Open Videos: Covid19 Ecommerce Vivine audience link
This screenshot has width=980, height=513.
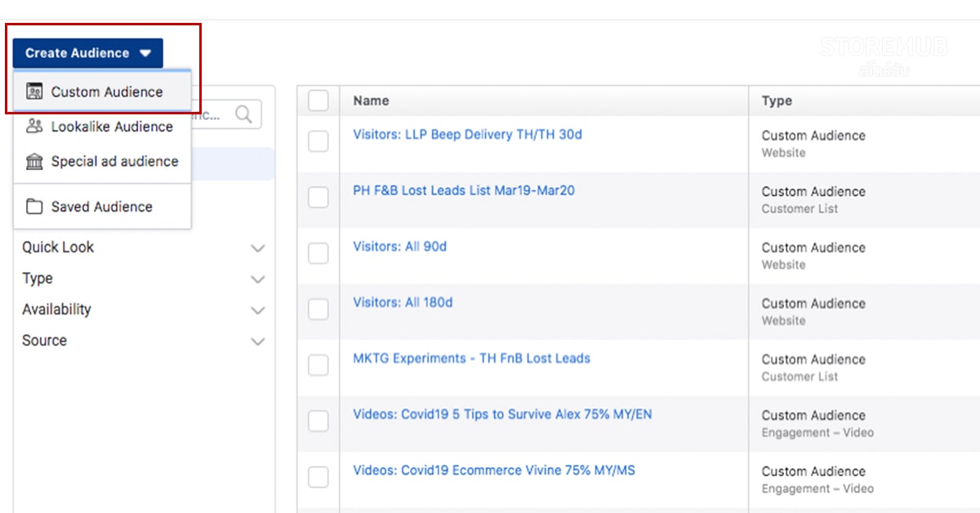[494, 471]
